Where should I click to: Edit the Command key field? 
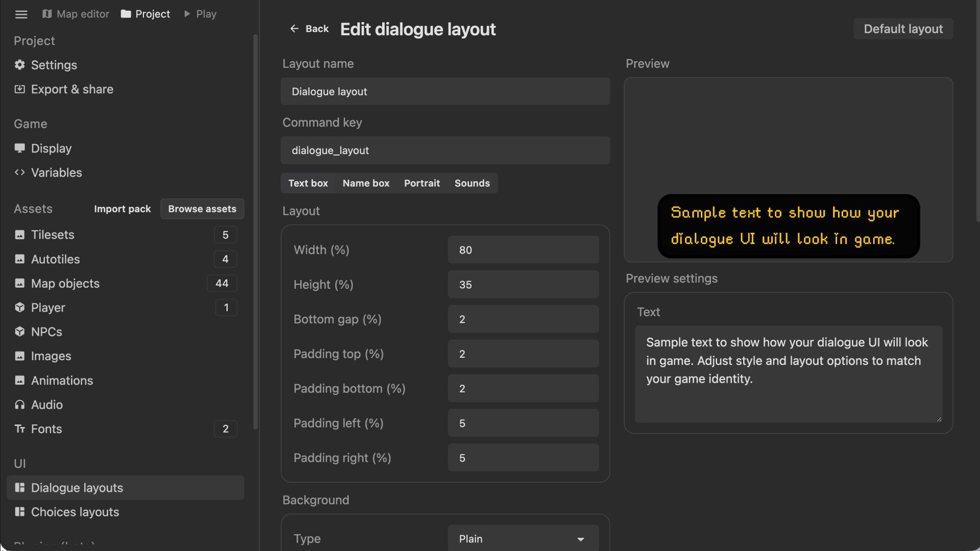445,151
